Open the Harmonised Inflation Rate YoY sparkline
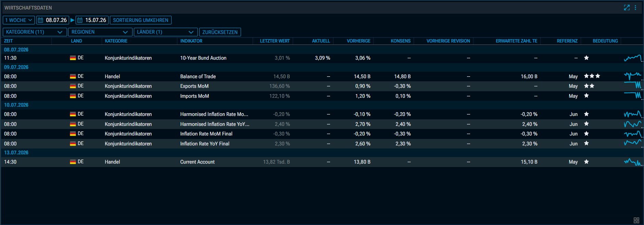The image size is (644, 225). pos(633,124)
